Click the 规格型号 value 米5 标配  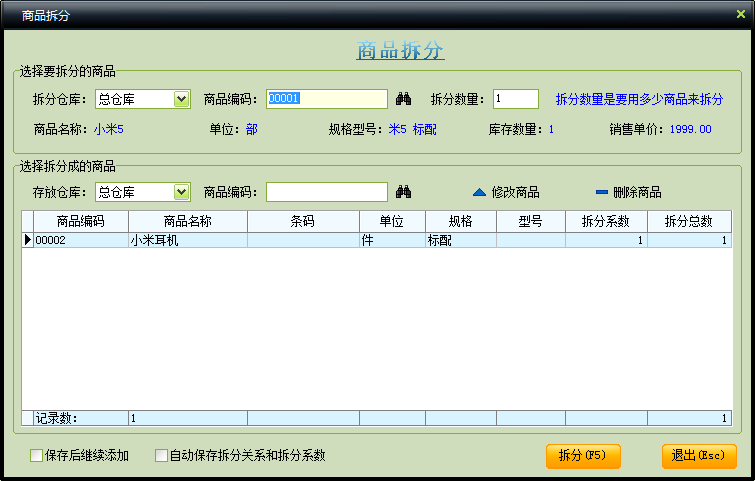413,129
